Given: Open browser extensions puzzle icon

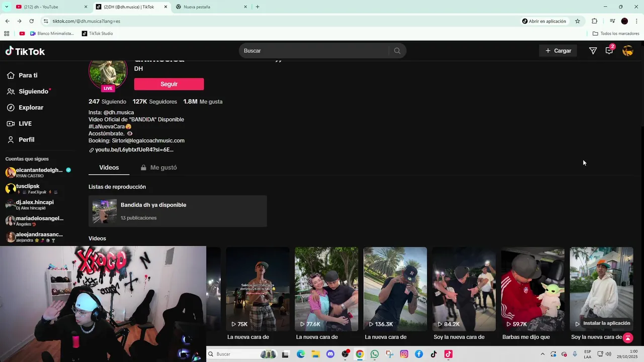Looking at the screenshot, I should pos(594,21).
